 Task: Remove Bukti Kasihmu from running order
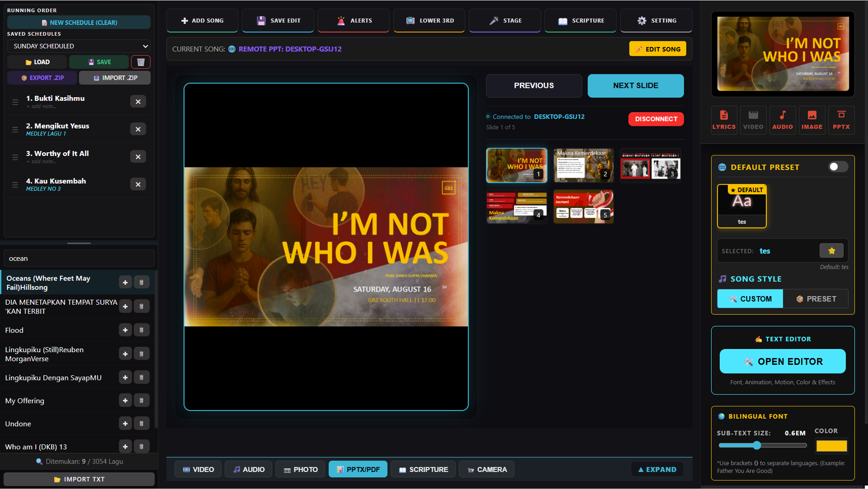click(138, 102)
